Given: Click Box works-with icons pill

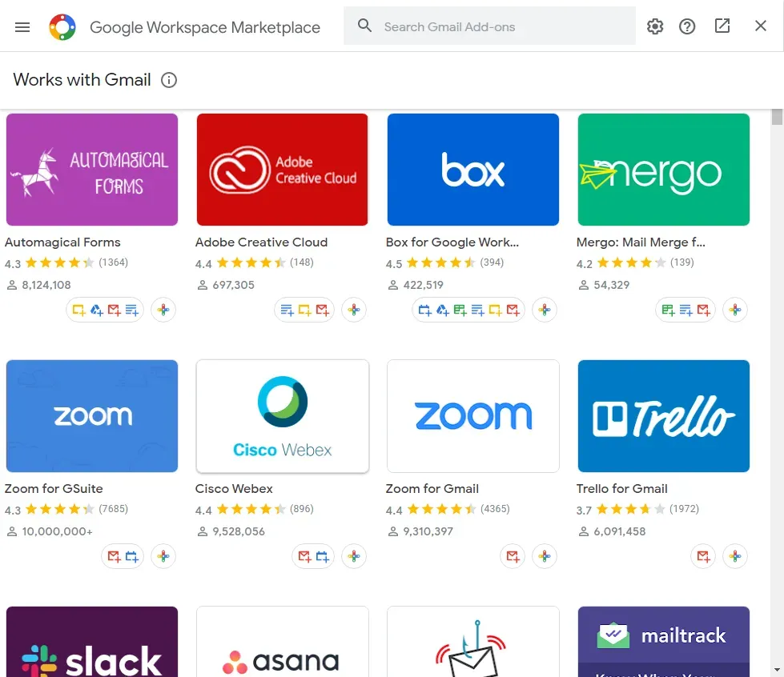Looking at the screenshot, I should click(x=468, y=310).
